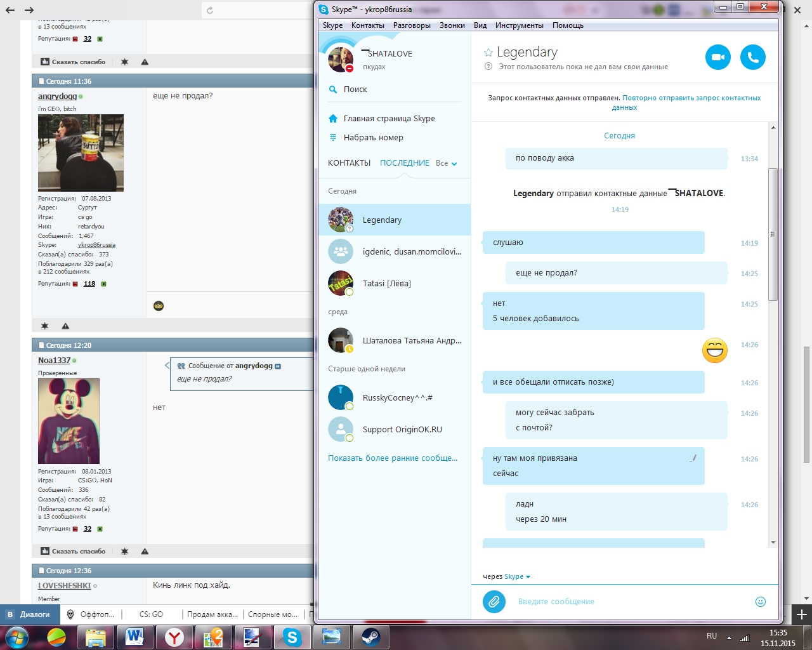Open the Помощь menu
Viewport: 812px width, 650px height.
tap(568, 25)
